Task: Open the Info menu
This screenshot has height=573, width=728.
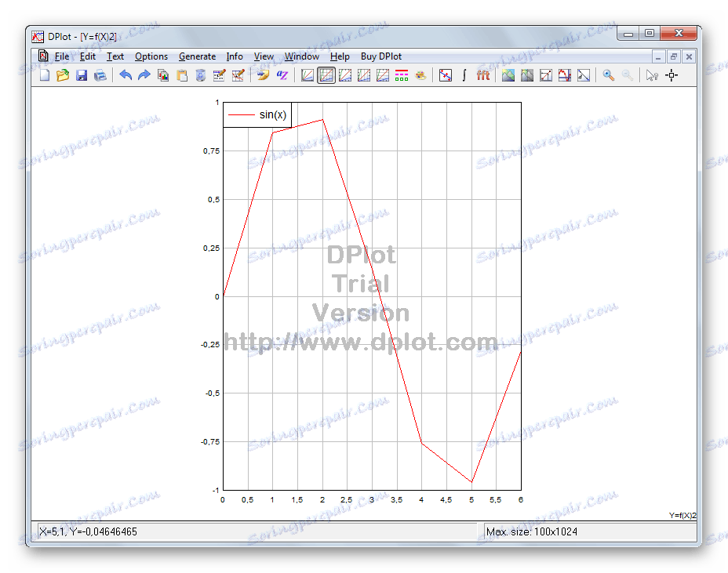Action: [x=235, y=56]
